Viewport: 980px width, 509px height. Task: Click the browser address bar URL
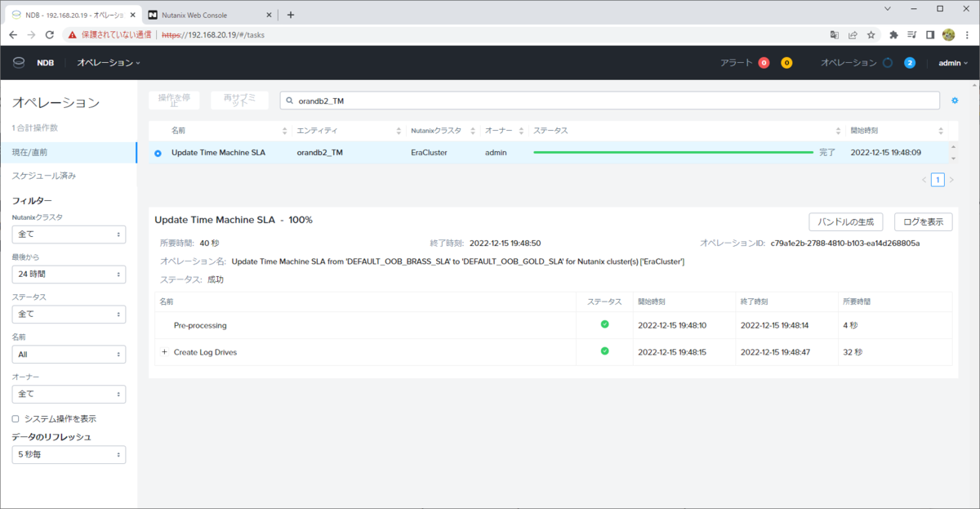pyautogui.click(x=213, y=35)
